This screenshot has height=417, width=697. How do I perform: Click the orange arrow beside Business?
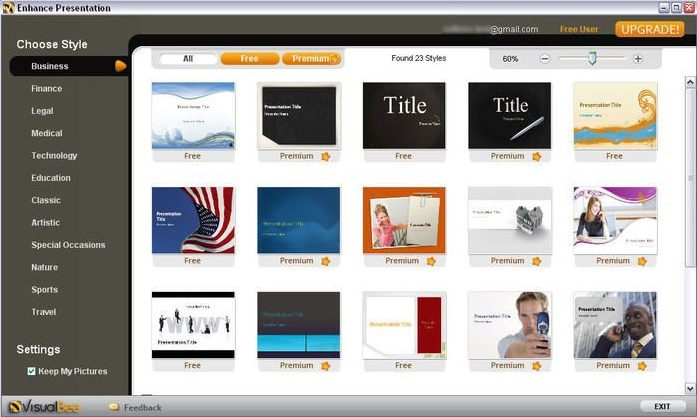120,66
